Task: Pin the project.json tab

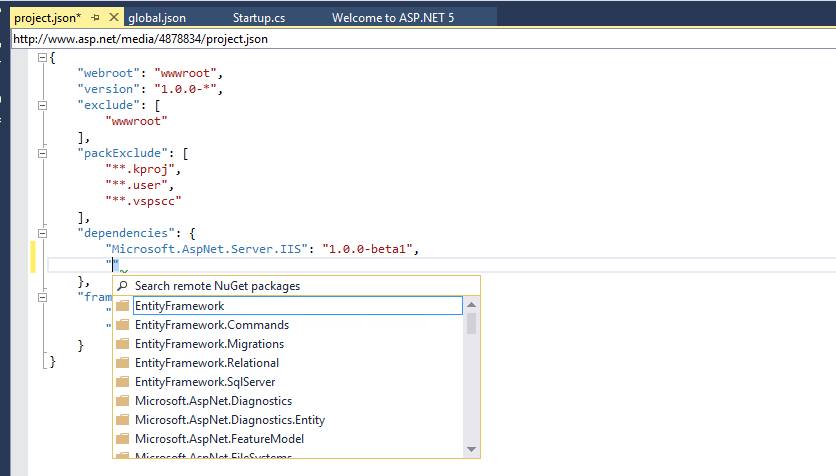Action: point(95,18)
